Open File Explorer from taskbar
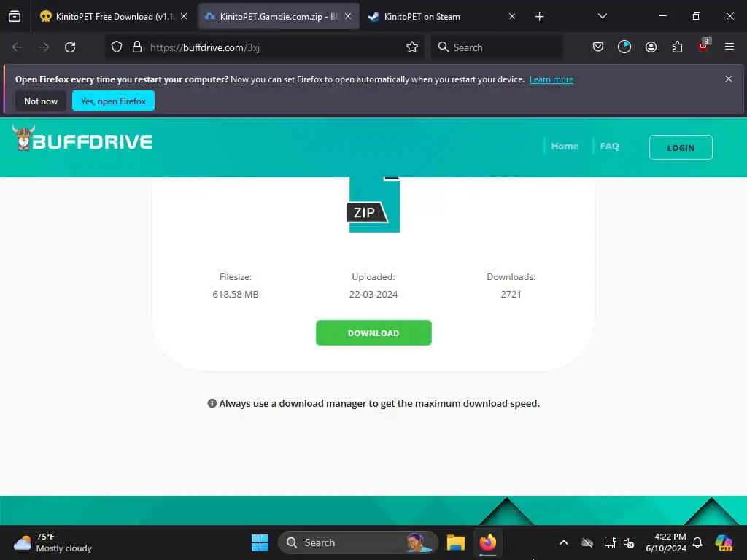The image size is (747, 560). coord(455,542)
